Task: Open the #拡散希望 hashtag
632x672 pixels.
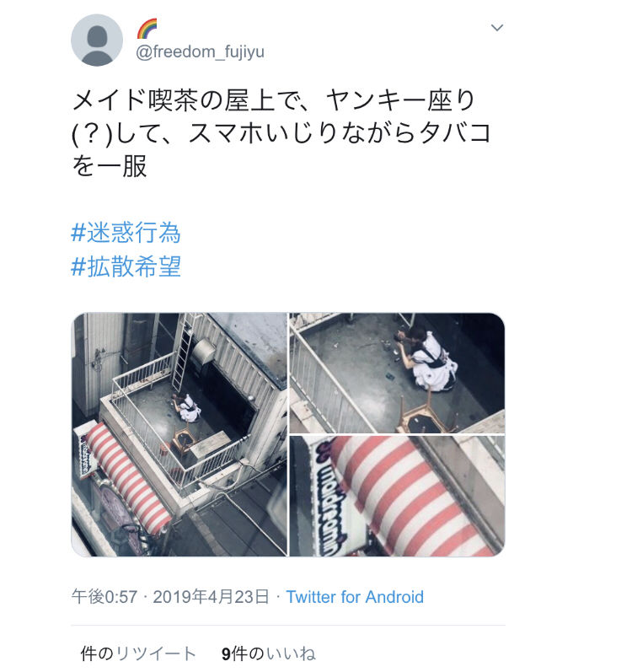Action: click(126, 266)
